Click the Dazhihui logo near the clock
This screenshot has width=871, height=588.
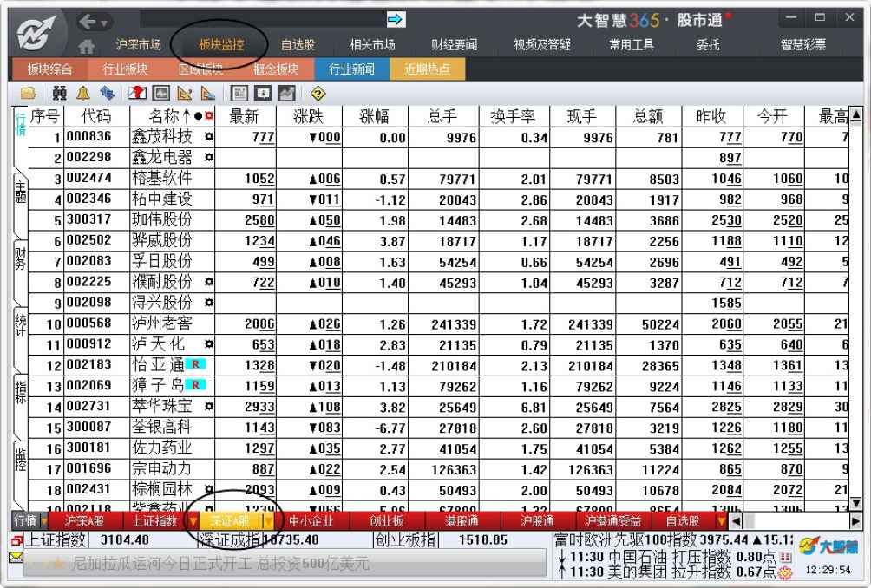pyautogui.click(x=828, y=546)
